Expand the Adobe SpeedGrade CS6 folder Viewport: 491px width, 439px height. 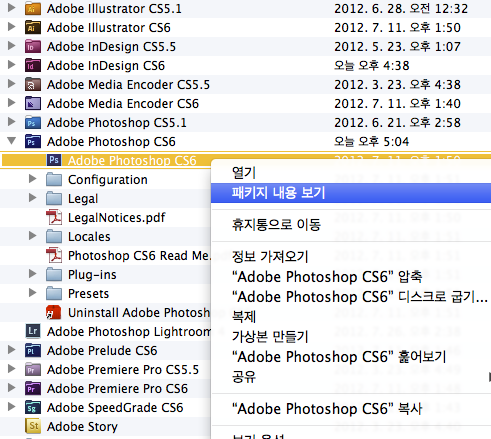[x=11, y=406]
